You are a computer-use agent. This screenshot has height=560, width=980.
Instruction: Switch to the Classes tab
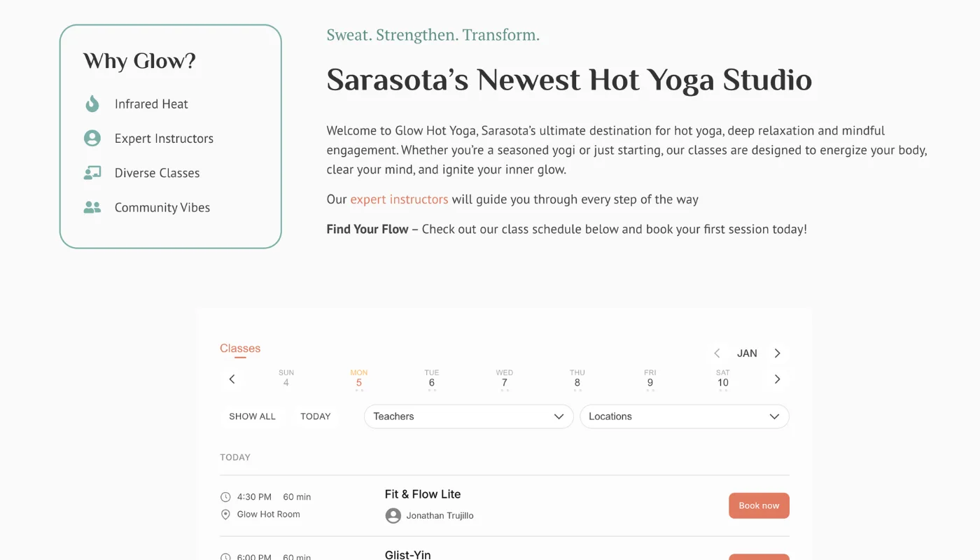240,348
